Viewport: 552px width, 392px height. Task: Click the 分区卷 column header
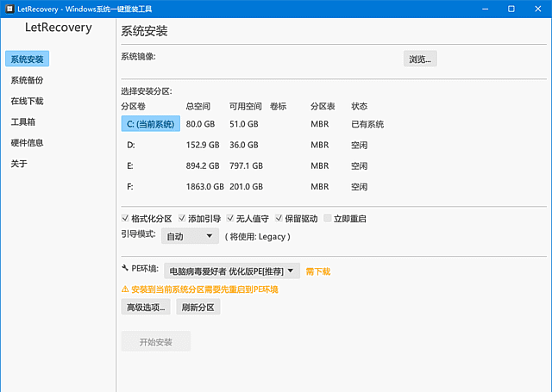(134, 106)
